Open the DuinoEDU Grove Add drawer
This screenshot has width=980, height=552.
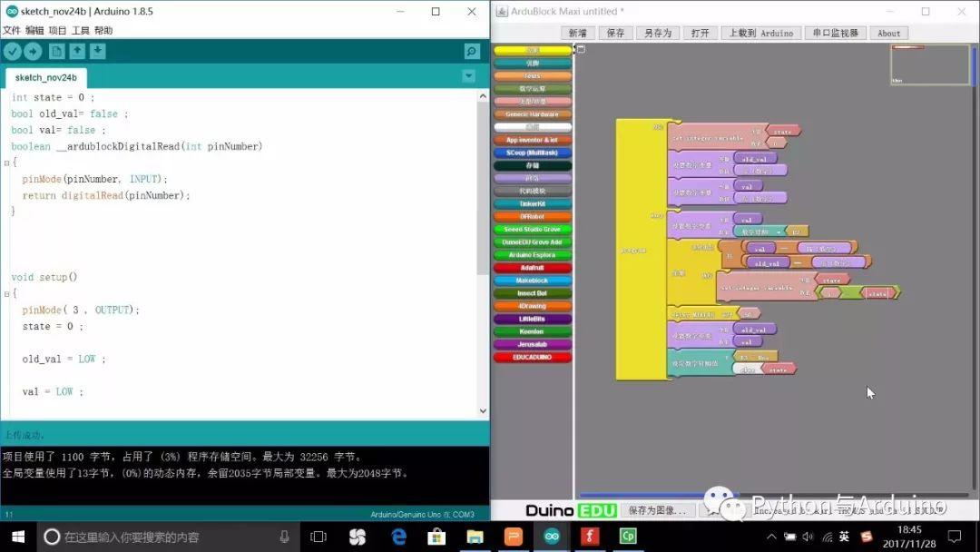tap(533, 241)
